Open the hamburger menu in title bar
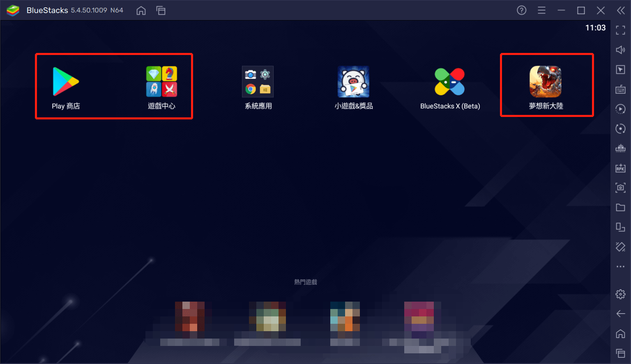The height and width of the screenshot is (364, 631). click(x=541, y=10)
